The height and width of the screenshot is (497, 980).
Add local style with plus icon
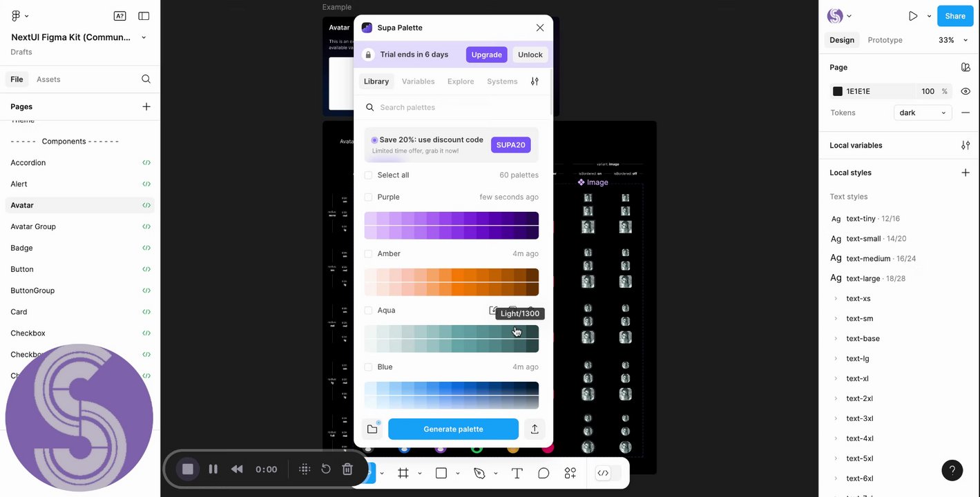[965, 173]
